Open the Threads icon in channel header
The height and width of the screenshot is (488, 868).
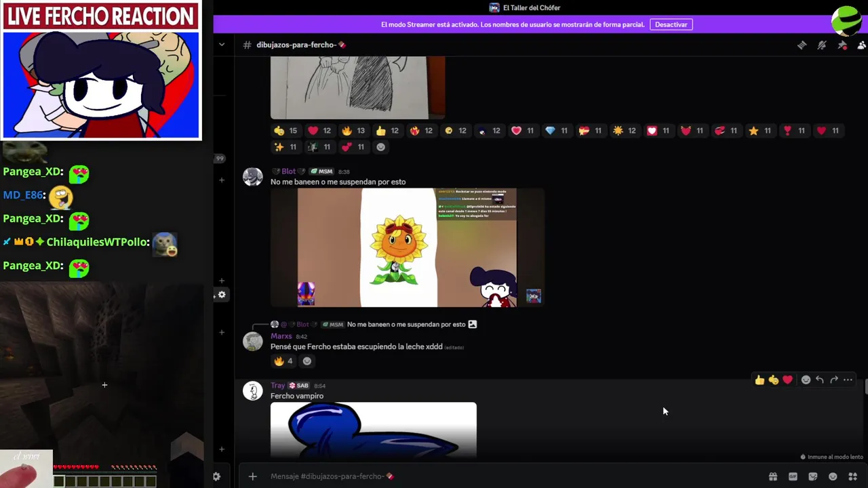coord(802,45)
